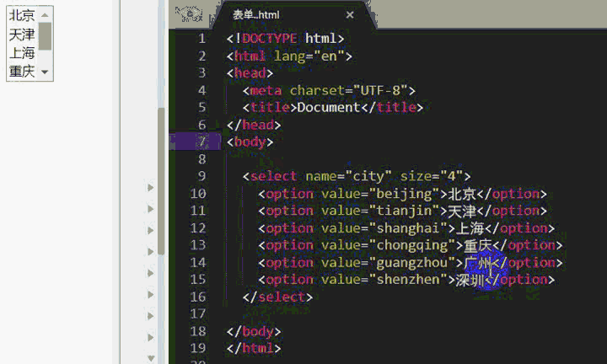This screenshot has height=364, width=607.
Task: Click line number 9 in the gutter
Action: click(201, 176)
